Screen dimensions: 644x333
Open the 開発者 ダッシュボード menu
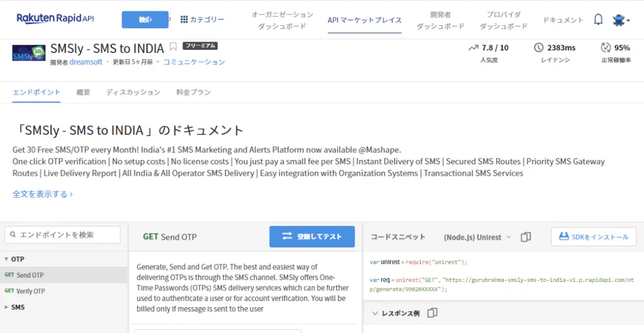point(441,20)
